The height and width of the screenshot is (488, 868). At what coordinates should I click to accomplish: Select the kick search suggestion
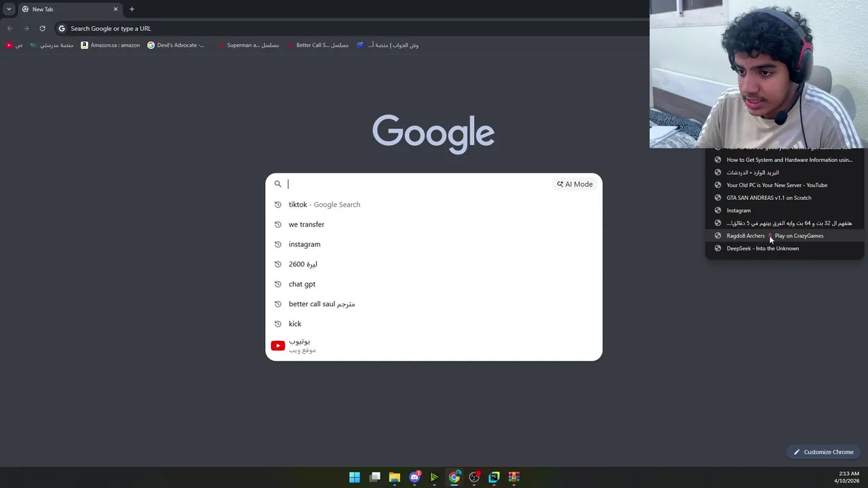[x=434, y=324]
